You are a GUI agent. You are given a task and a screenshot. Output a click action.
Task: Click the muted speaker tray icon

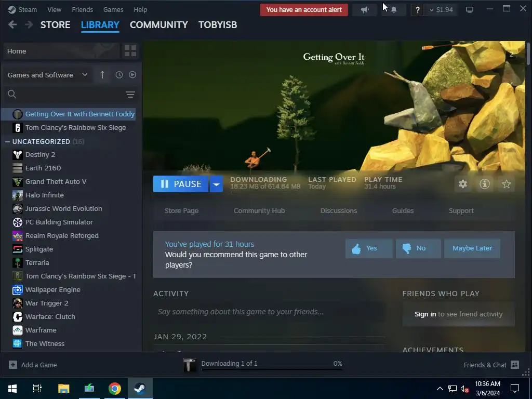[x=464, y=389]
